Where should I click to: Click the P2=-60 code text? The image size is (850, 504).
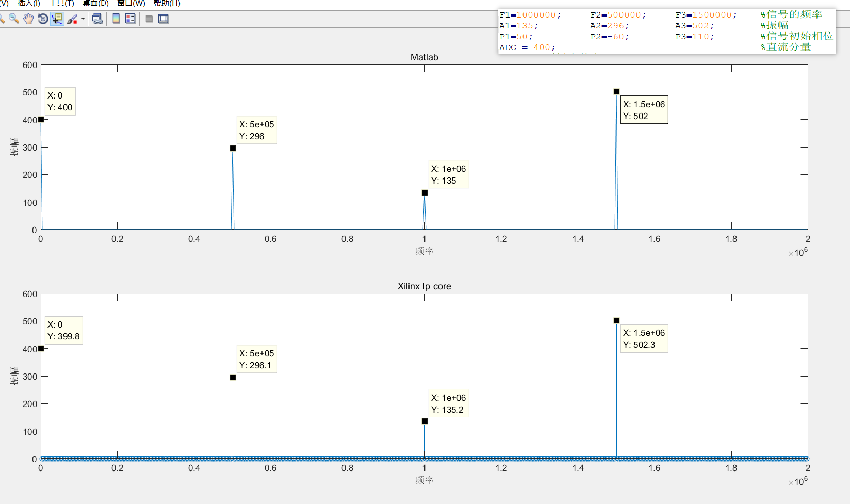[x=610, y=37]
